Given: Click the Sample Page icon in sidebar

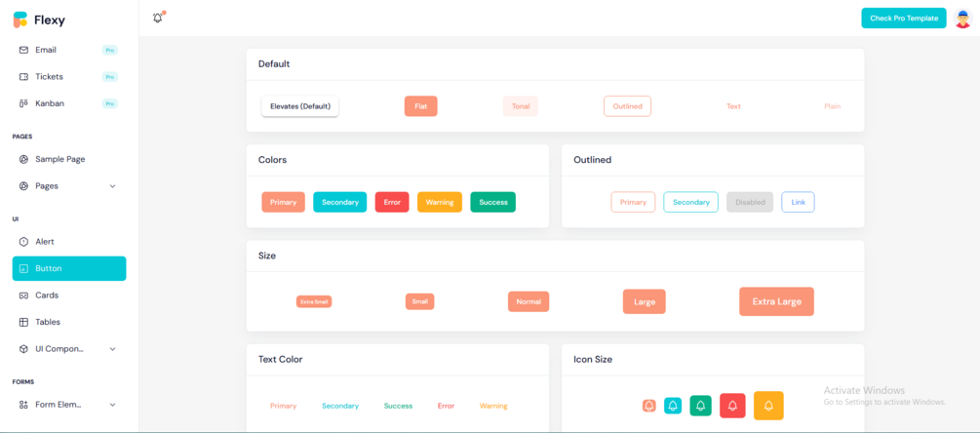Looking at the screenshot, I should coord(23,159).
